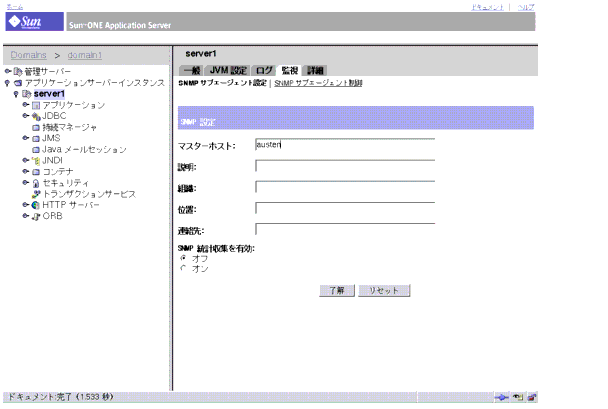
Task: Click the 了解 button
Action: point(337,290)
